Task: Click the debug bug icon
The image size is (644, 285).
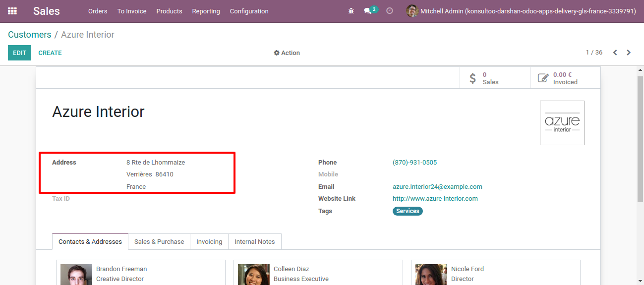Action: [x=351, y=11]
